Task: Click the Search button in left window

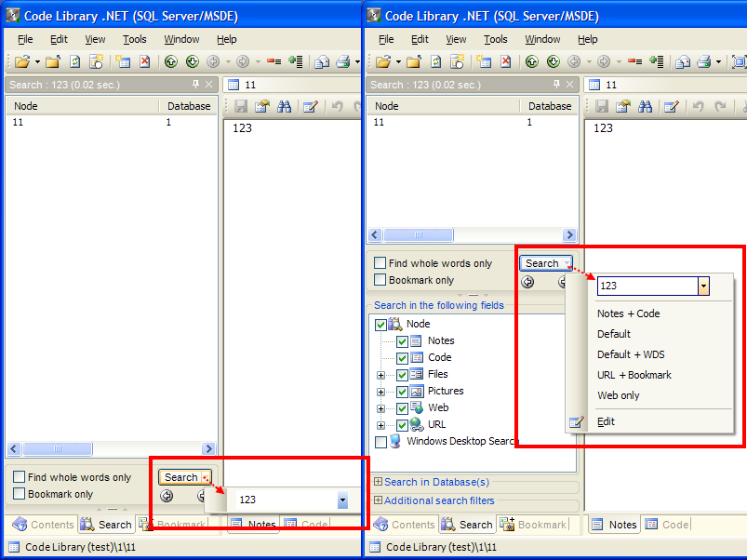Action: click(180, 477)
